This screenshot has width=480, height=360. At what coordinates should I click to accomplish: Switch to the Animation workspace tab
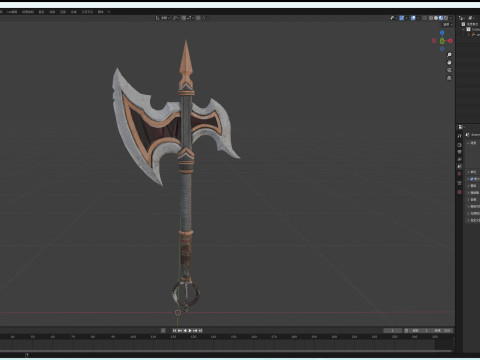click(x=52, y=12)
